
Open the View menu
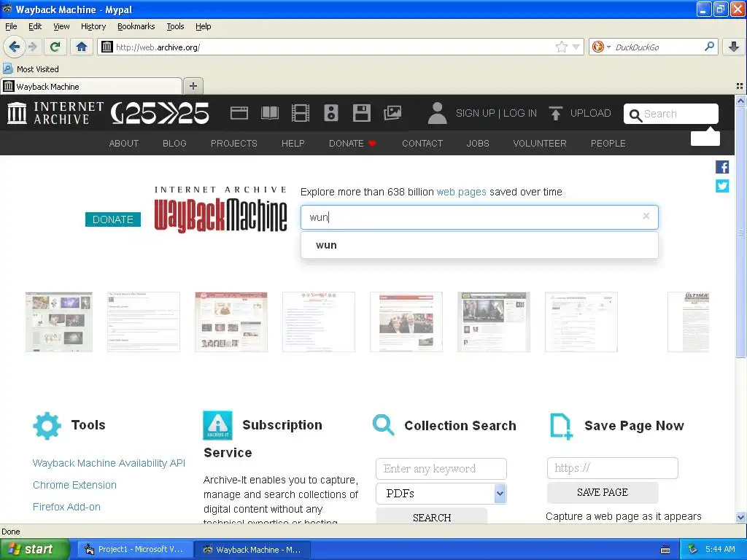61,26
